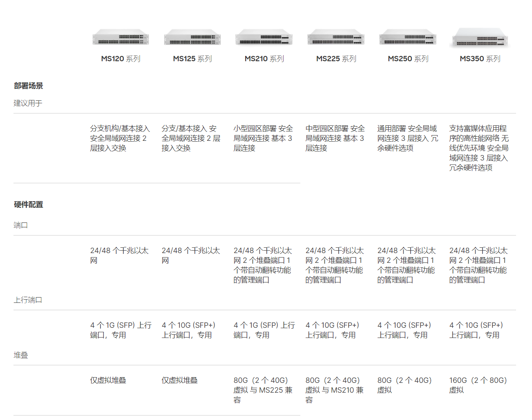
Task: Click MS250 stacking cell 80G (2 个 40G) 虚拟
Action: coord(405,385)
